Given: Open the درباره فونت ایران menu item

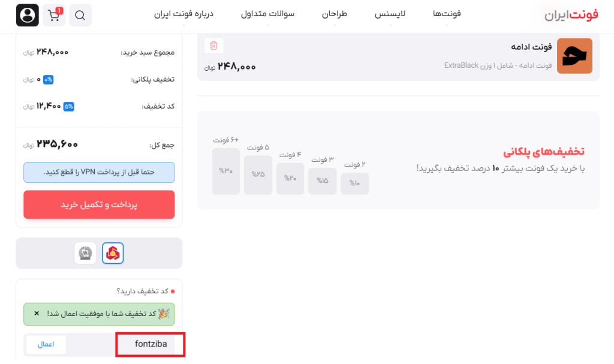Looking at the screenshot, I should point(185,13).
